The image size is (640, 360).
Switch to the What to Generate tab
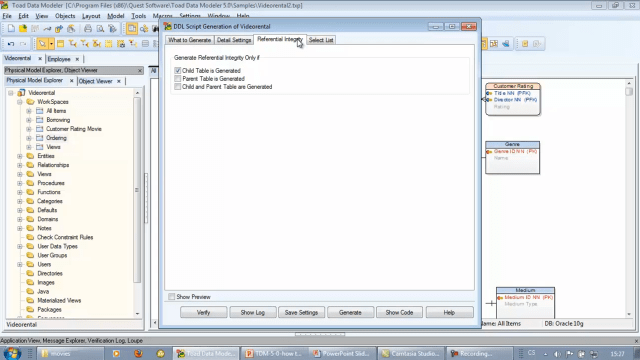coord(190,40)
